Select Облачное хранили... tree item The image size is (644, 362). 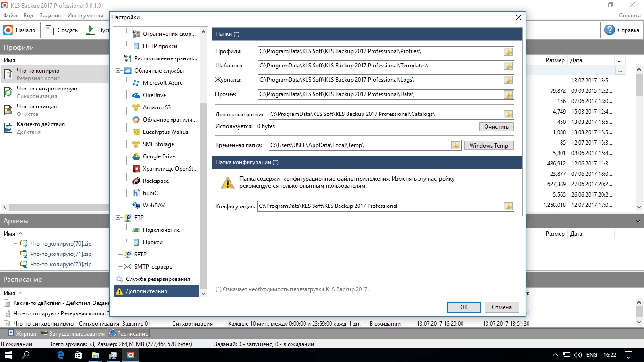click(170, 120)
